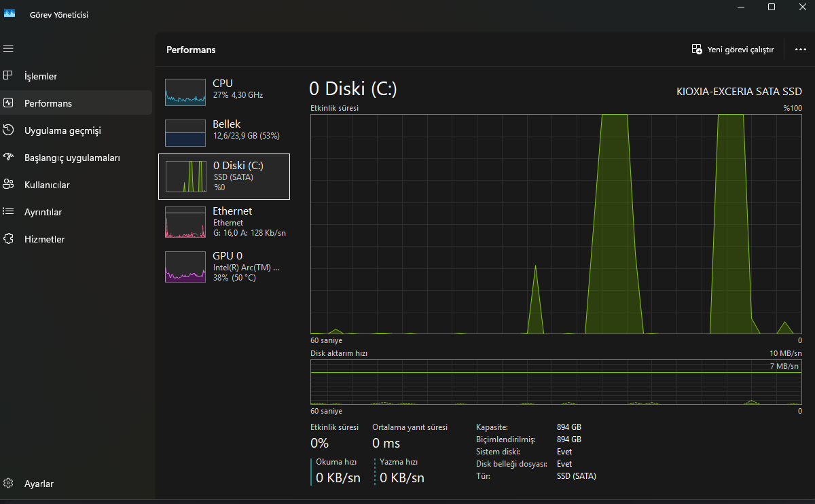Screen dimensions: 815x504
Task: Click the Uygulama geçmişi history icon
Action: [8, 130]
